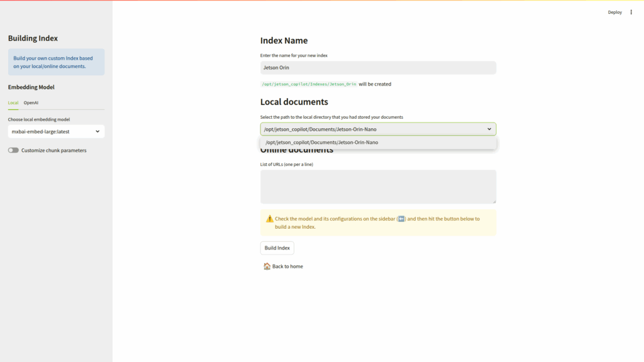Click the yellow warning triangle icon
This screenshot has height=362, width=644.
269,219
